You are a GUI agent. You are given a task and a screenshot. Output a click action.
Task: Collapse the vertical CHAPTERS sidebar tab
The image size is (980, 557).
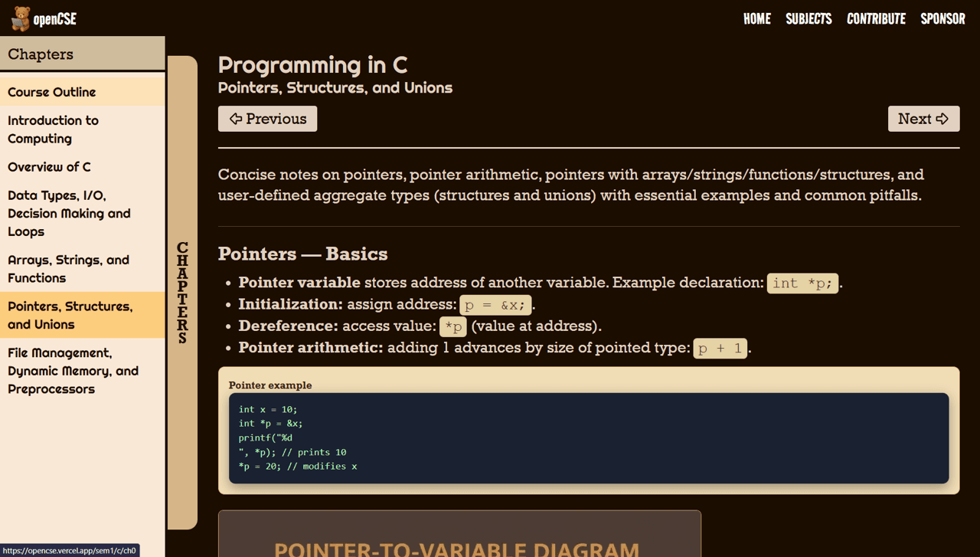click(182, 291)
